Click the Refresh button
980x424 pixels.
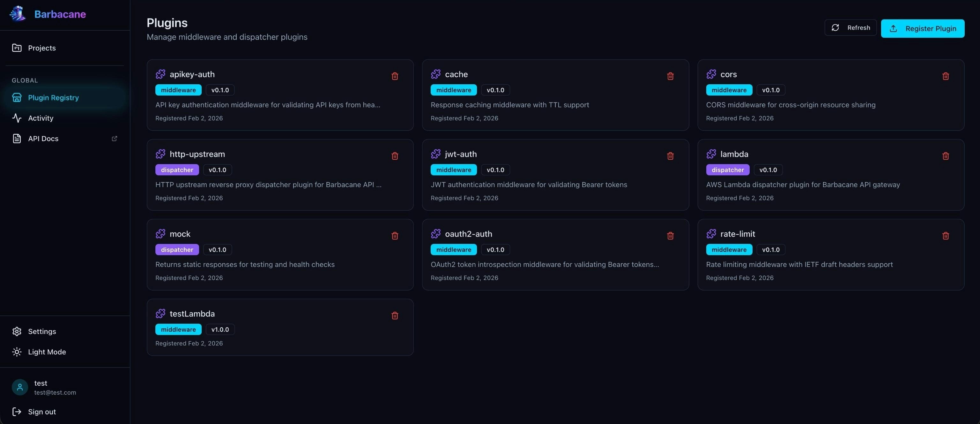tap(851, 27)
